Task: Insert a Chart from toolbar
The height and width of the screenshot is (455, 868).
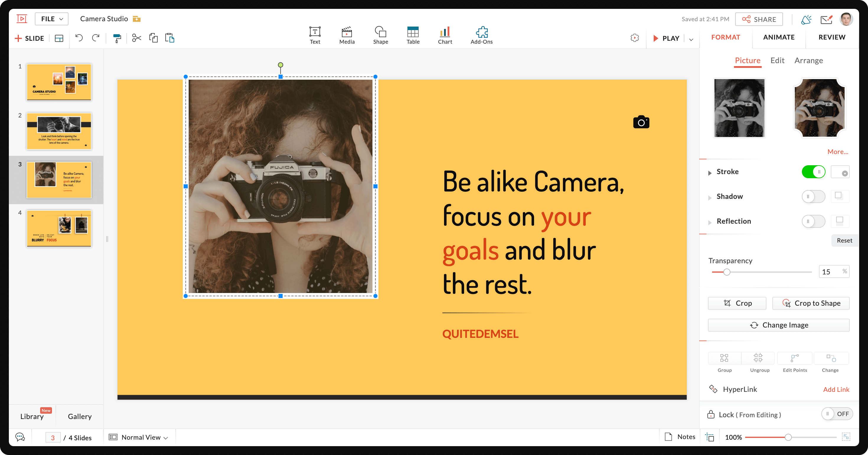Action: pyautogui.click(x=445, y=35)
